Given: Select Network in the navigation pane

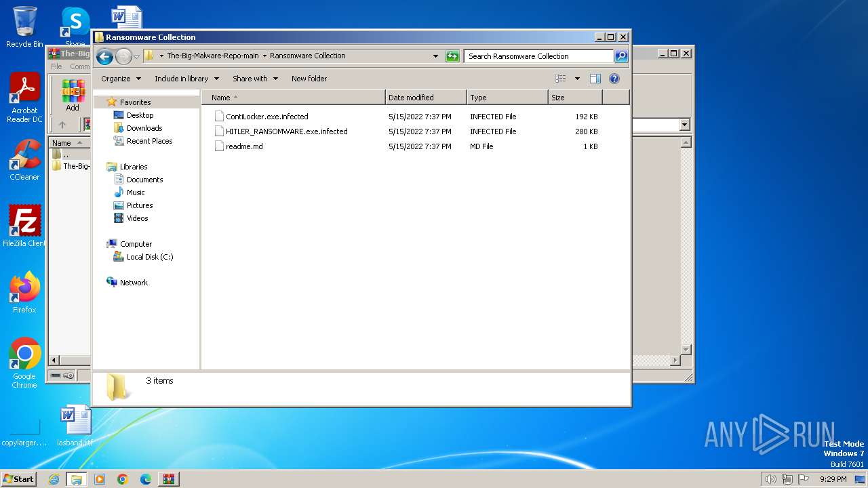Looking at the screenshot, I should [x=134, y=283].
